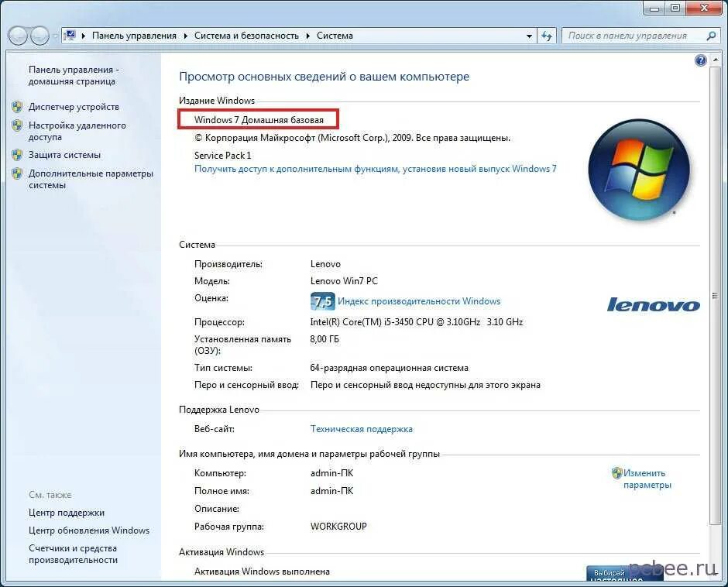Click the 8,00 ГБ memory value
Image resolution: width=728 pixels, height=587 pixels.
coord(325,339)
